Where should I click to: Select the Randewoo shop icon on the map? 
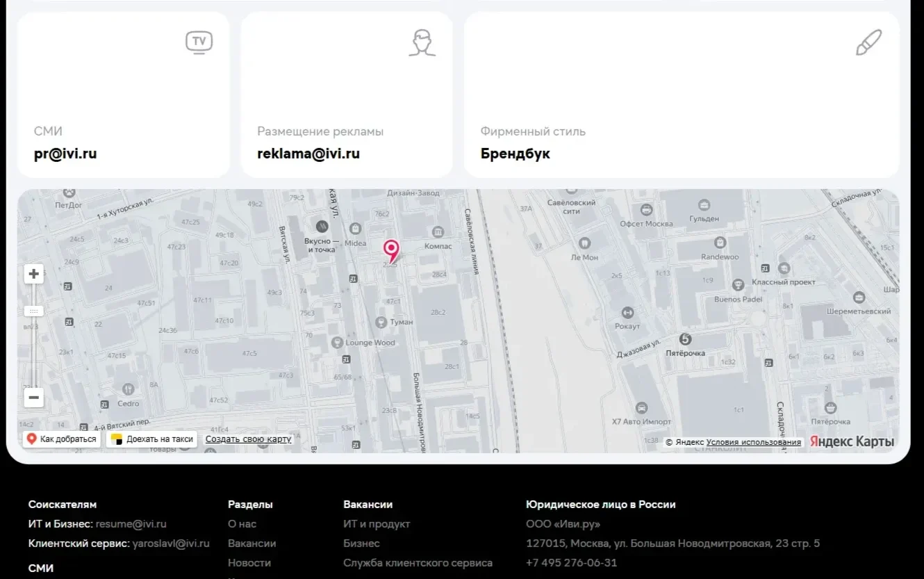click(720, 243)
